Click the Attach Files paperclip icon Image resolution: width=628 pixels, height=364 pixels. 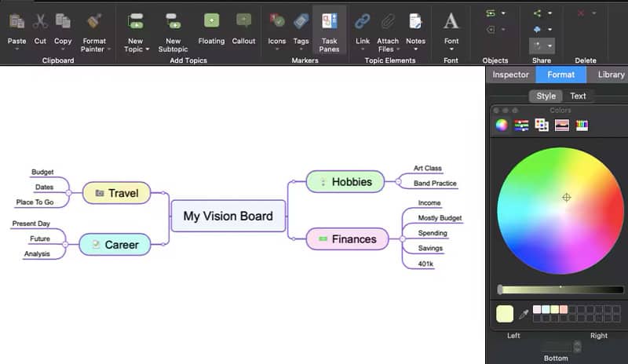[388, 22]
